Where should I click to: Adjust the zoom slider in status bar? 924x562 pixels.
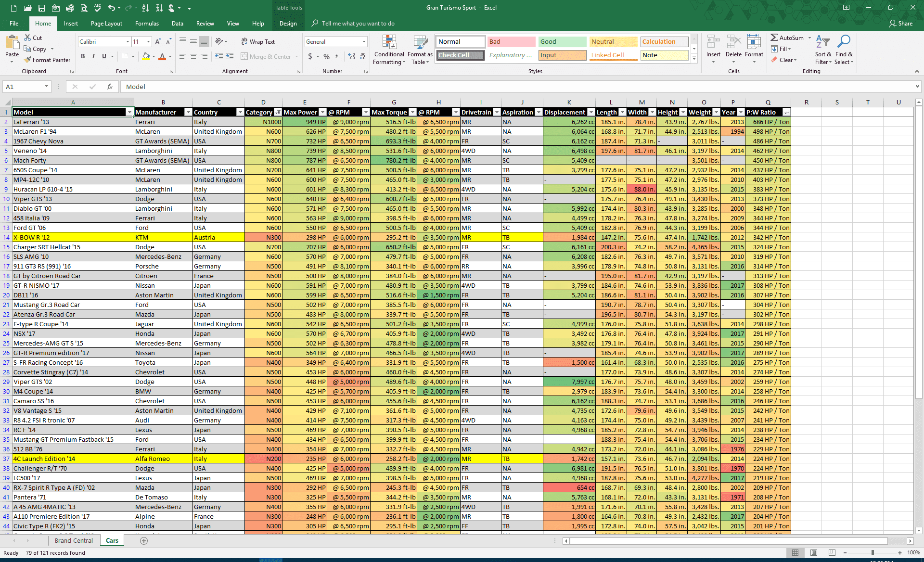coord(872,552)
